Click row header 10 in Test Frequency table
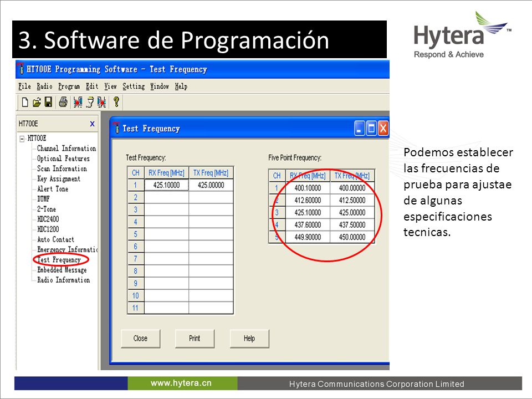 [136, 295]
